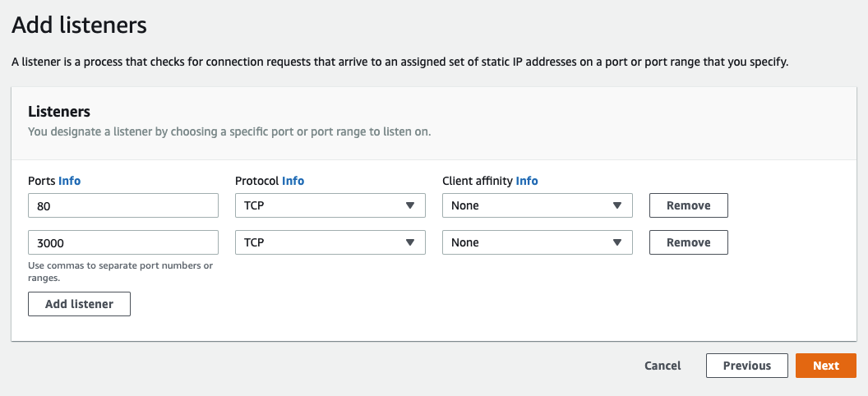This screenshot has width=868, height=396.
Task: Expand Protocol dropdown for port 80 listener
Action: coord(330,205)
